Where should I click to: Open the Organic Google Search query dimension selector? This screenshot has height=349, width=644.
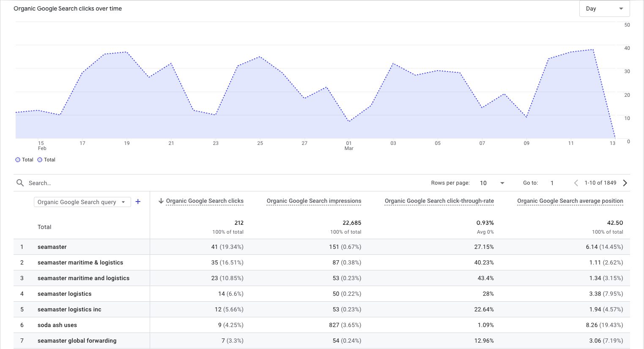[x=82, y=202]
